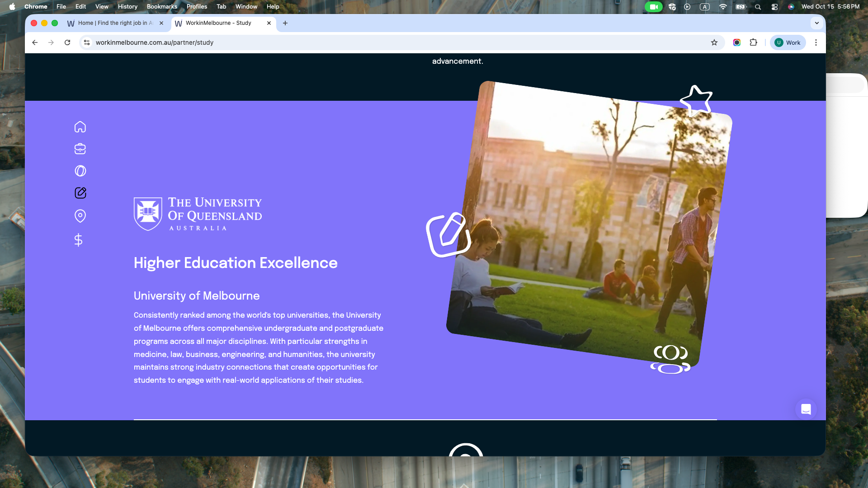Click the location pin sidebar icon
The image size is (868, 488).
[80, 216]
